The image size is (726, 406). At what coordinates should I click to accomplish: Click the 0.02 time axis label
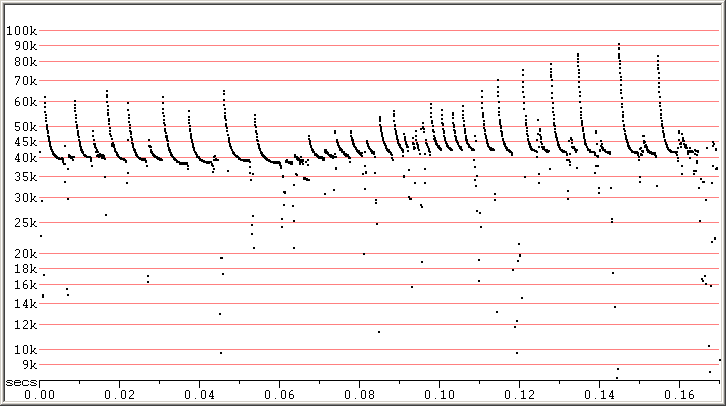[x=119, y=395]
